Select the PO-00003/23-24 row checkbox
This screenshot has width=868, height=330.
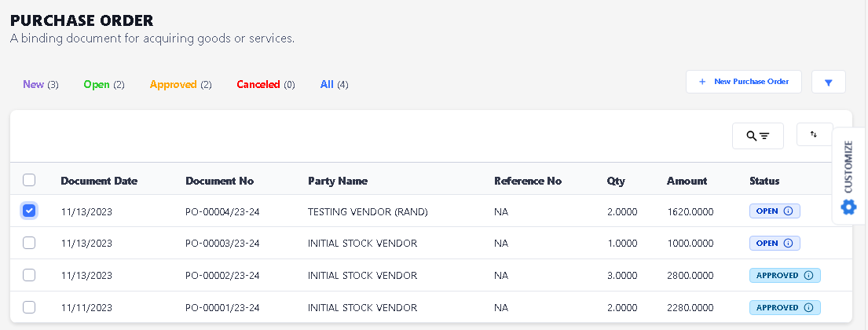click(x=30, y=244)
